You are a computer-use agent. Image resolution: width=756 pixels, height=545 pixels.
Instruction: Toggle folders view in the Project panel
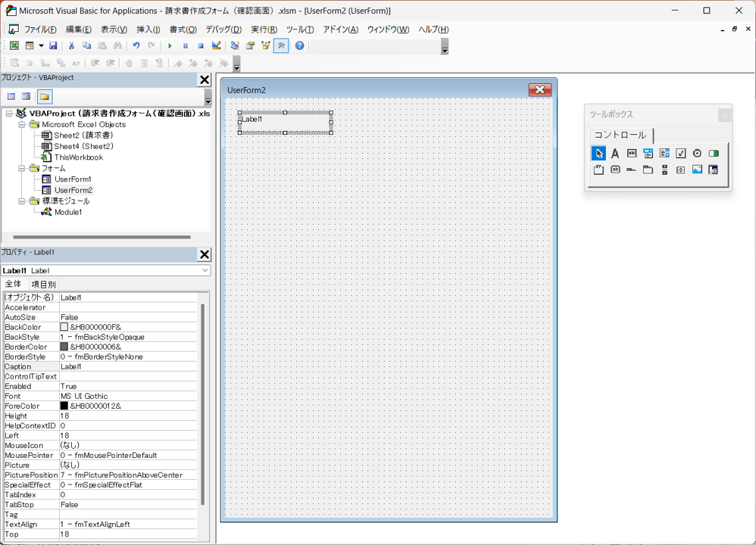45,97
